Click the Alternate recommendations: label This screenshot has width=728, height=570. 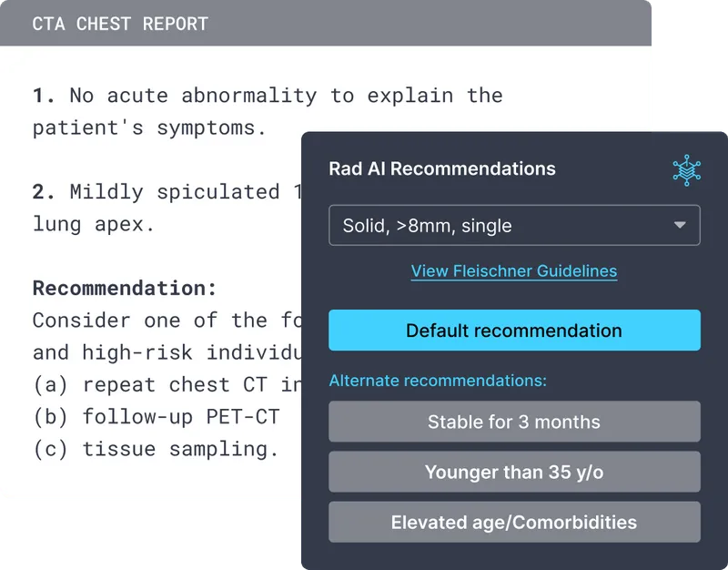coord(438,381)
